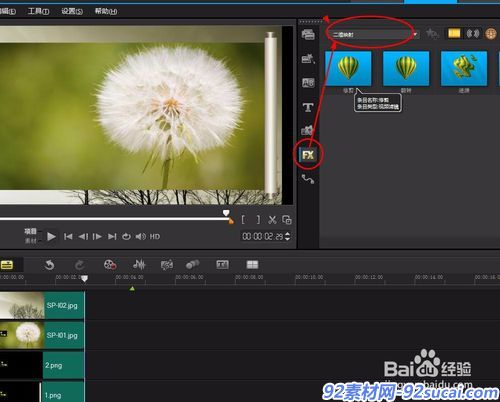
Task: Set mark-out with the ] bracket button
Action: point(258,220)
